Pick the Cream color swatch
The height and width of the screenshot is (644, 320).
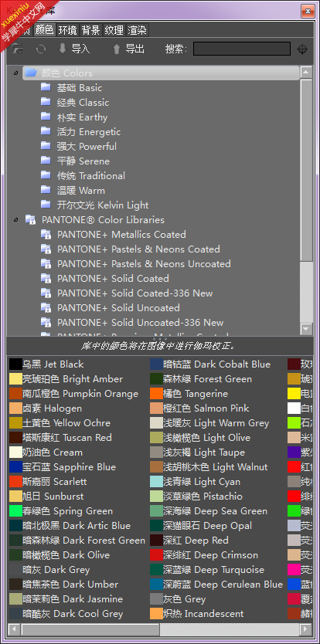(x=15, y=452)
